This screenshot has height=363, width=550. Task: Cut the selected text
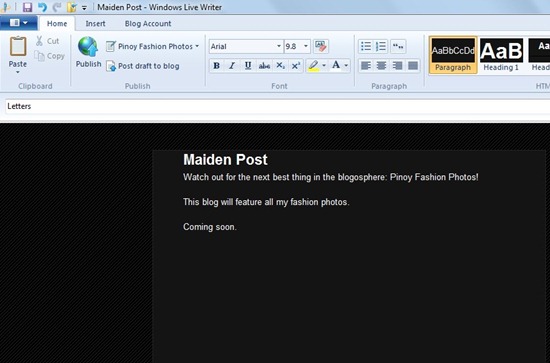pos(47,41)
